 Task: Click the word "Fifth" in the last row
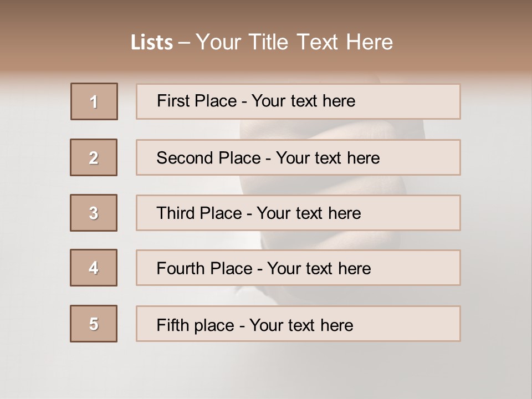click(171, 325)
